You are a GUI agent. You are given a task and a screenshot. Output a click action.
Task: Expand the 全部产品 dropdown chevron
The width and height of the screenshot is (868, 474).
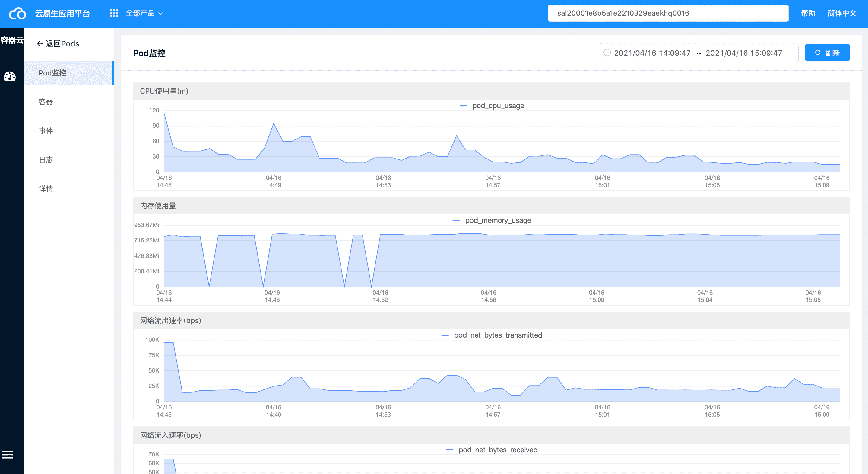[161, 14]
